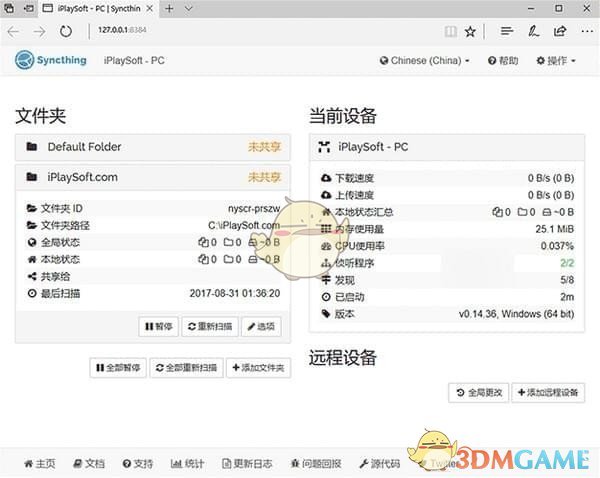
Task: Click the clock icon beside 已启动
Action: coord(326,297)
